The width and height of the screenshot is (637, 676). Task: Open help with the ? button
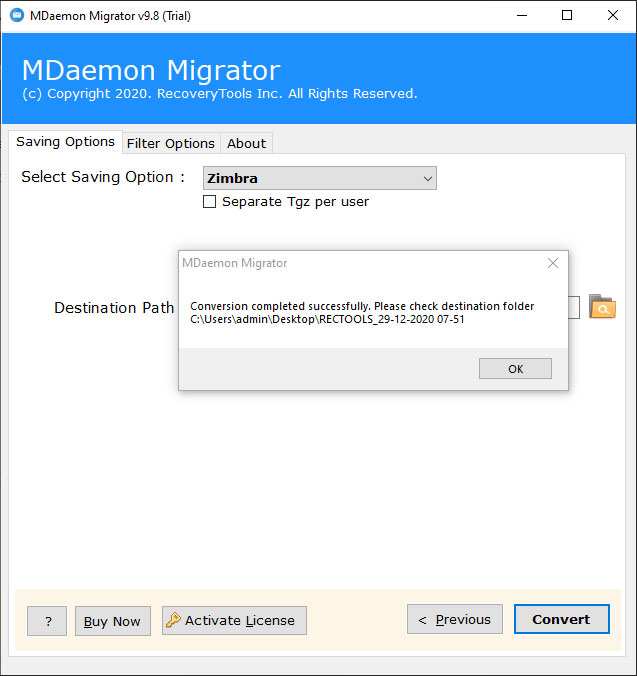pyautogui.click(x=47, y=621)
